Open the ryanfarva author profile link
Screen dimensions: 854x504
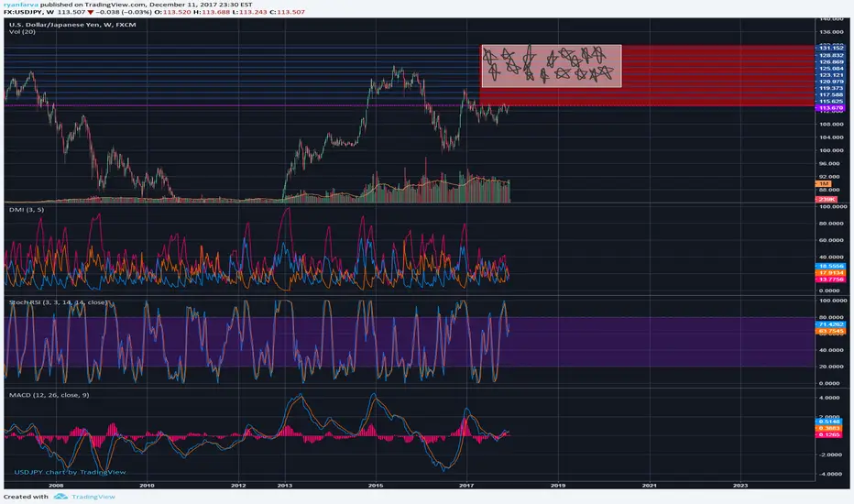pos(21,5)
